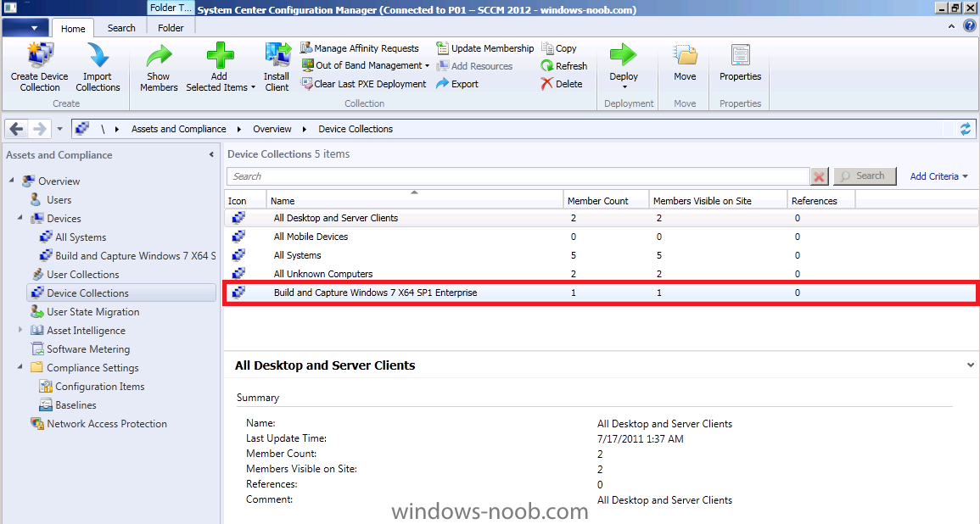Open Out of Band Management menu
Image resolution: width=980 pixels, height=524 pixels.
365,65
